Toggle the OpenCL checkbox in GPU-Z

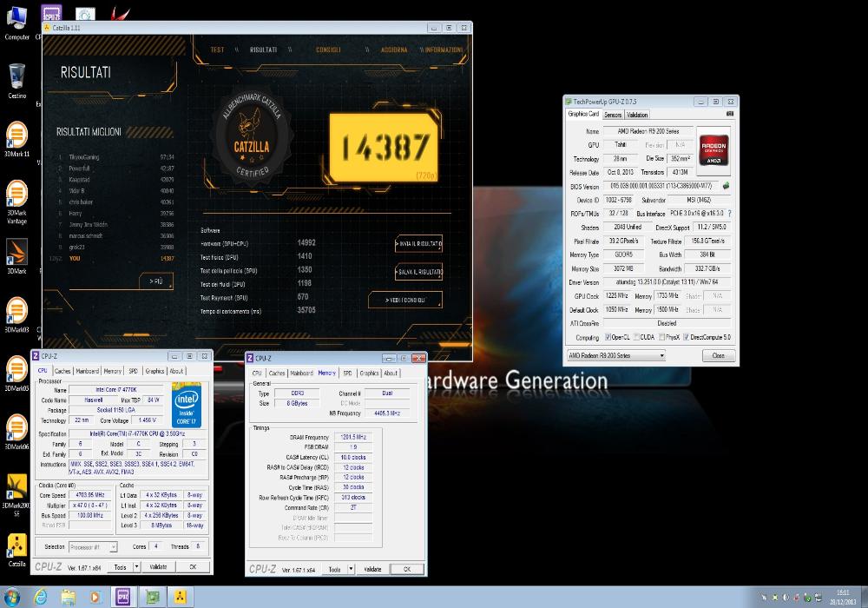tap(608, 337)
